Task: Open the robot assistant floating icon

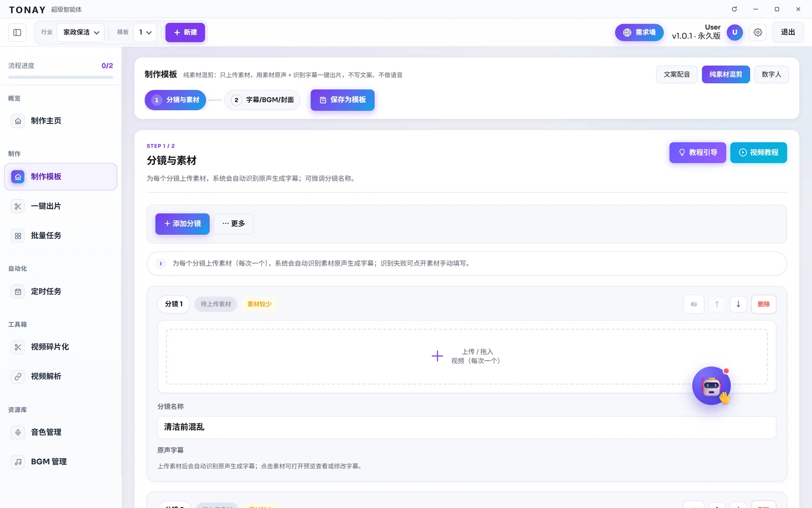Action: pos(712,386)
